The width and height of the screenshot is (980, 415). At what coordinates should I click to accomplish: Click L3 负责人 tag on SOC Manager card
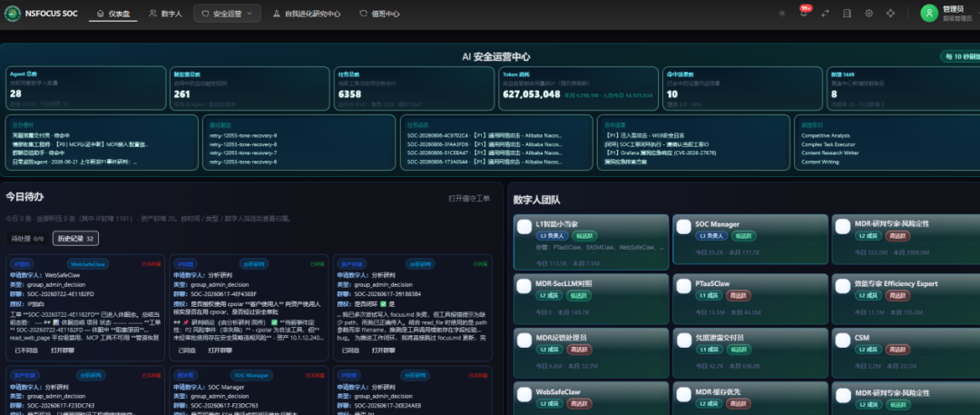tap(710, 236)
